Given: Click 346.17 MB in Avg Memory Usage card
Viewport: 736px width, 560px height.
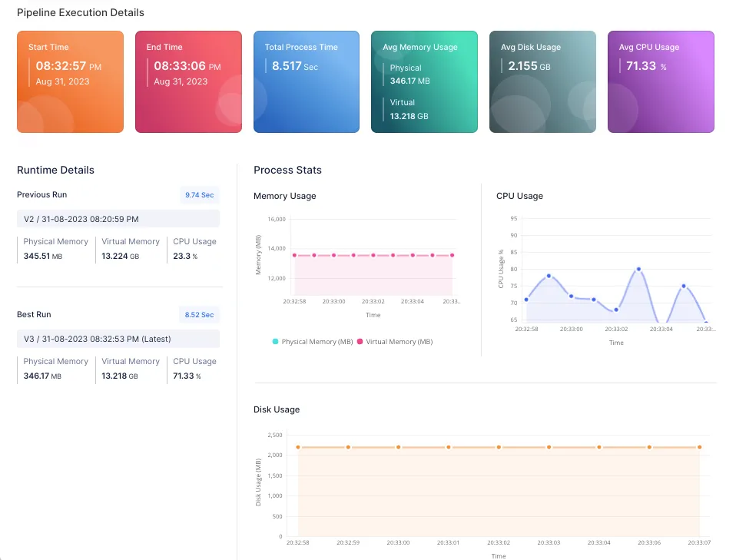Looking at the screenshot, I should click(x=409, y=81).
